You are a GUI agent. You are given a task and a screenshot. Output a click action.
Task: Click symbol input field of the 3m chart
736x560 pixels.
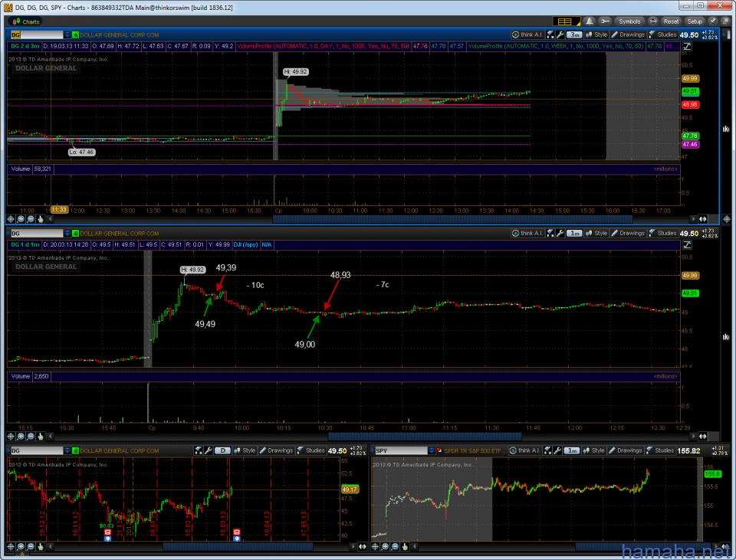point(37,34)
